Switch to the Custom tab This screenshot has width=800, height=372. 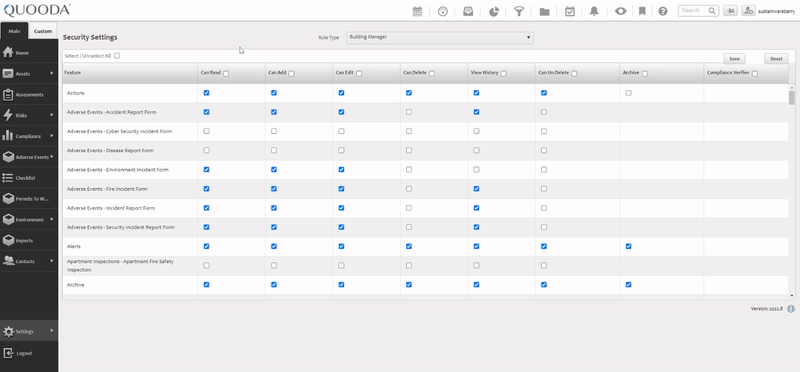point(43,31)
